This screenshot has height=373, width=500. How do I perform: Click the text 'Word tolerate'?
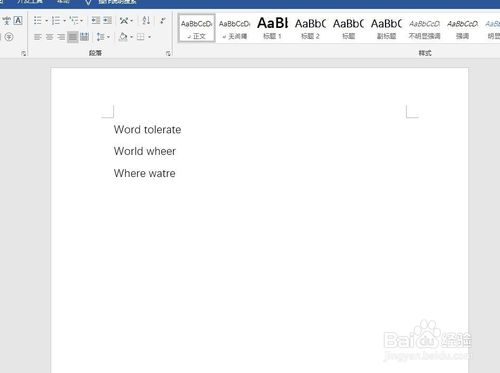(x=147, y=130)
